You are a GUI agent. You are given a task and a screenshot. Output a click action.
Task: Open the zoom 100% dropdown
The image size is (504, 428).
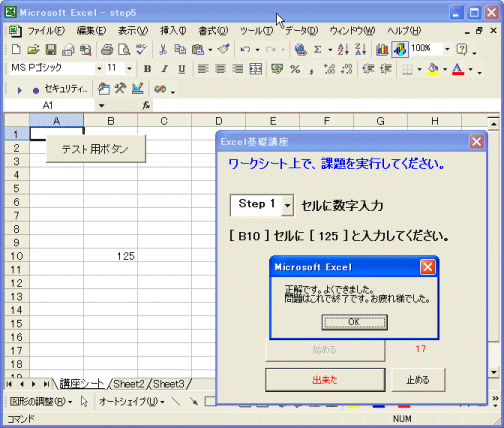pyautogui.click(x=447, y=50)
